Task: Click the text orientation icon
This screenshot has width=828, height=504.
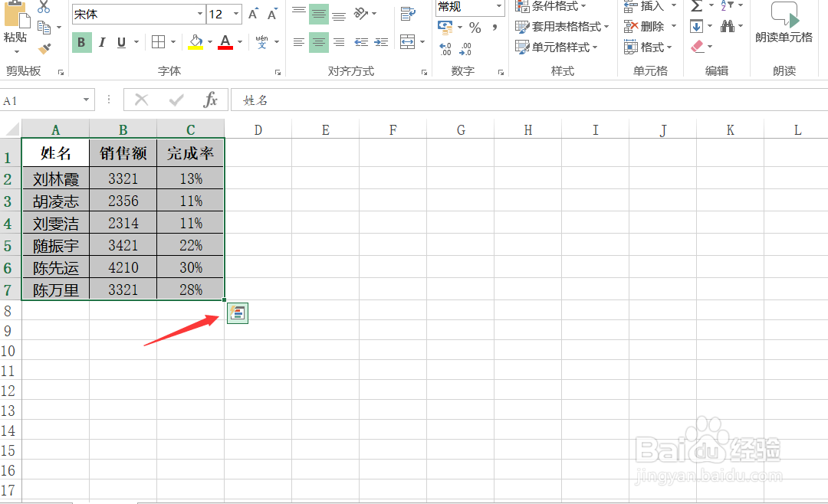Action: click(x=361, y=14)
